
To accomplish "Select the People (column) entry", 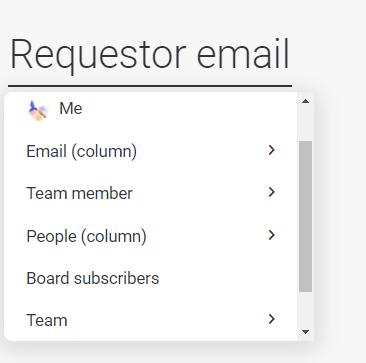I will coord(150,236).
